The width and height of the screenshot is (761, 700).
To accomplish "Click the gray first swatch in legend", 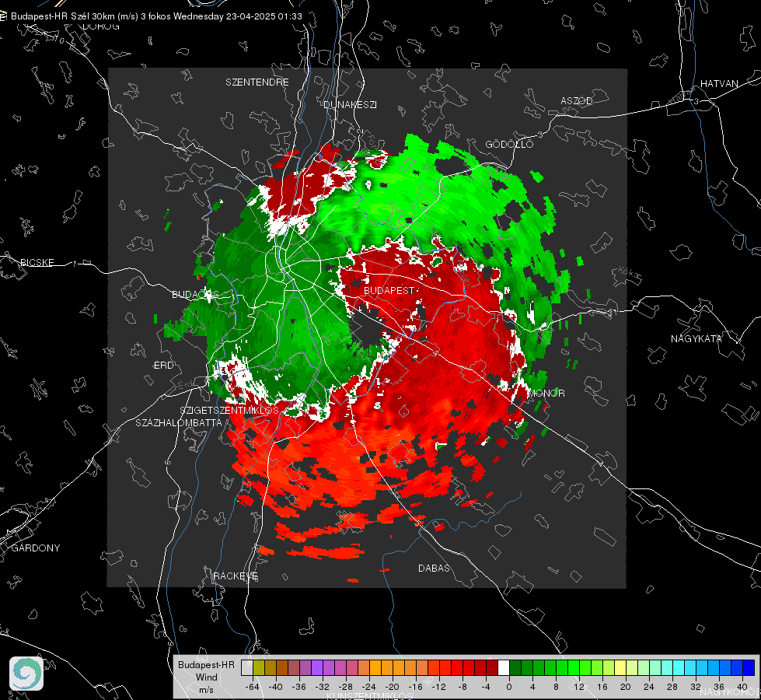I will pos(246,668).
